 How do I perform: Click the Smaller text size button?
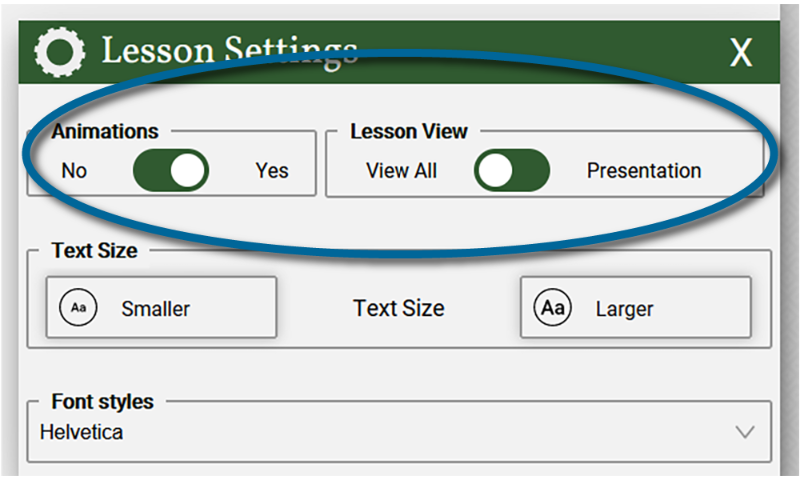point(161,308)
